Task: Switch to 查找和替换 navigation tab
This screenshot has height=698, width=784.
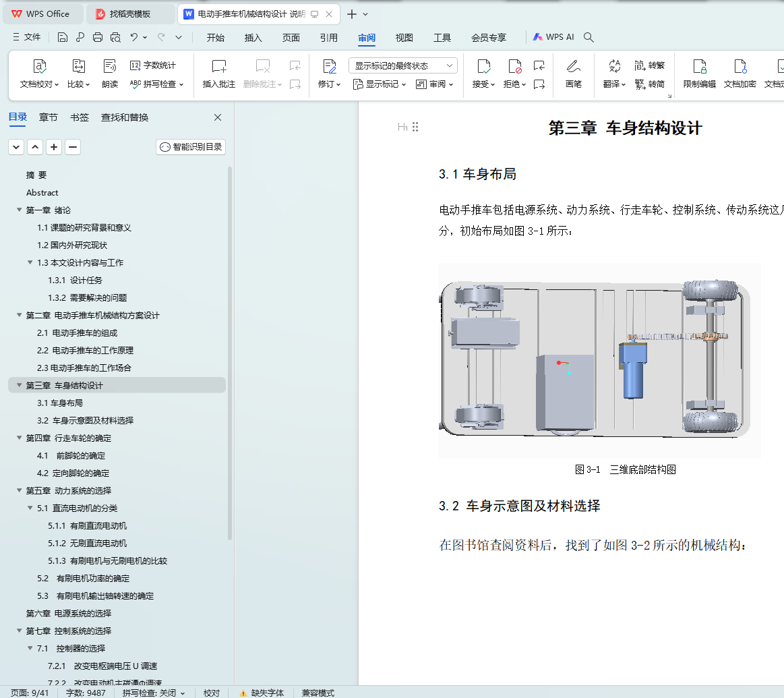Action: [x=125, y=117]
